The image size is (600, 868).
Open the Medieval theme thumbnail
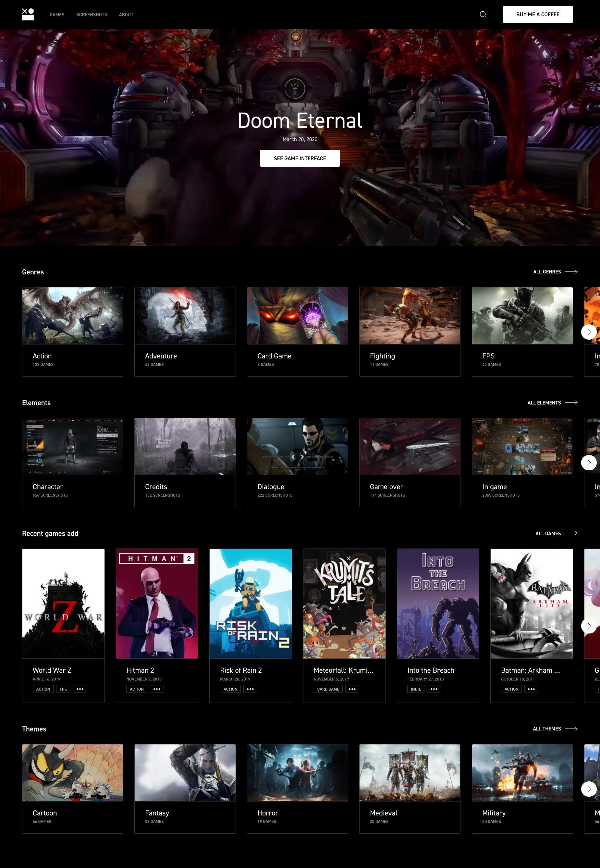[x=410, y=773]
